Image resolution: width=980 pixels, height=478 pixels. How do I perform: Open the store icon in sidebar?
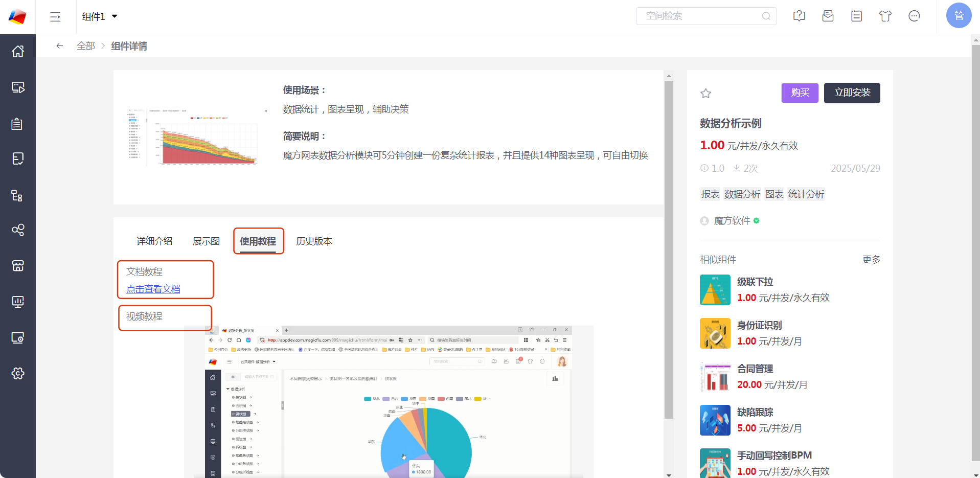(x=18, y=266)
